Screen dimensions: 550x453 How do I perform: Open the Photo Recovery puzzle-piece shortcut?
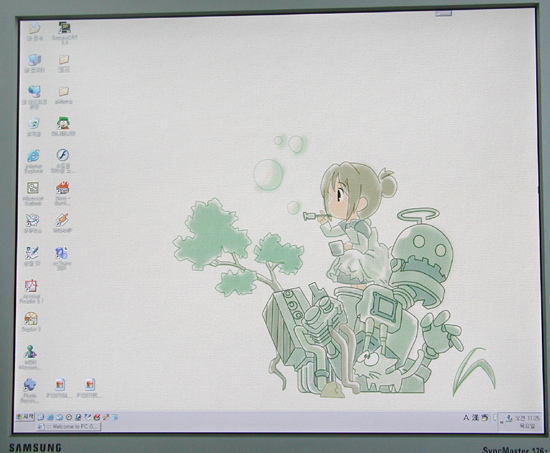click(x=29, y=391)
